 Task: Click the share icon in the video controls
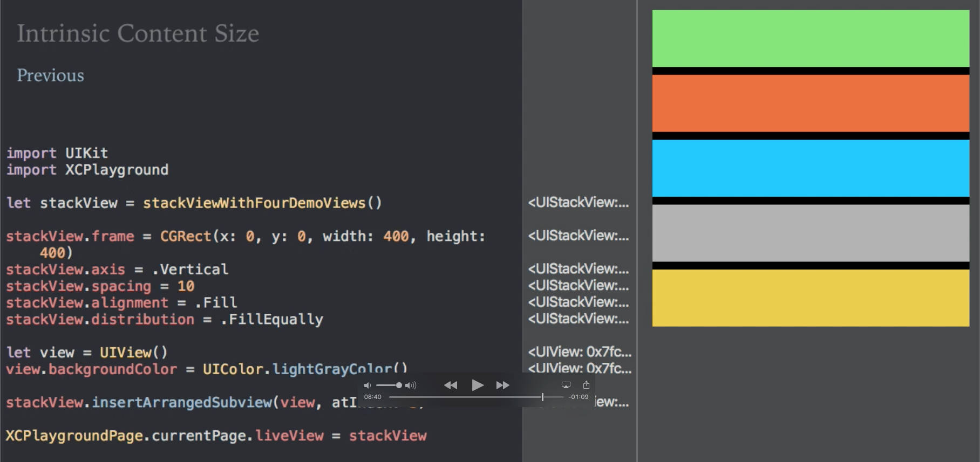pyautogui.click(x=586, y=384)
